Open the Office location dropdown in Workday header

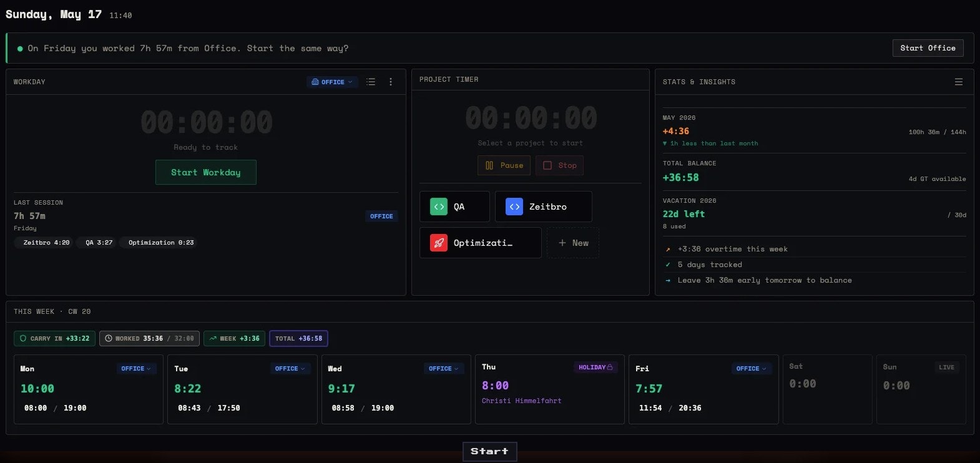[x=332, y=82]
